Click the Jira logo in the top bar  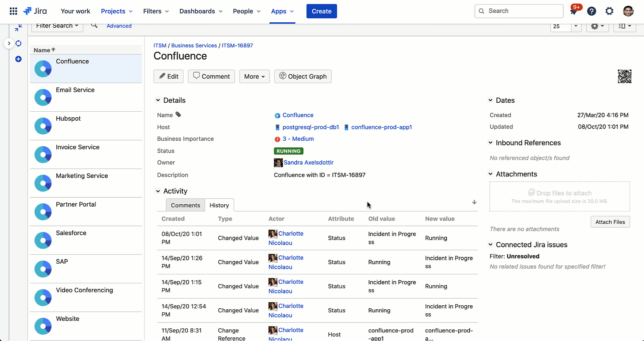(x=35, y=11)
